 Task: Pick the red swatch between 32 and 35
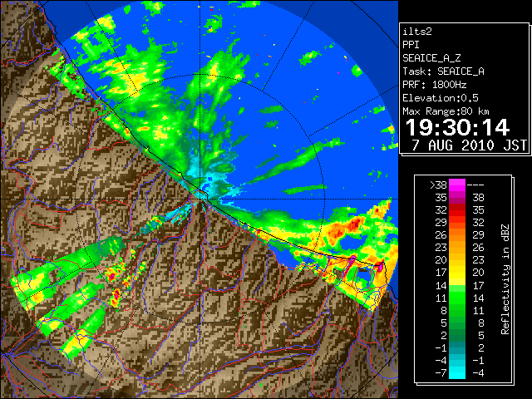(457, 209)
